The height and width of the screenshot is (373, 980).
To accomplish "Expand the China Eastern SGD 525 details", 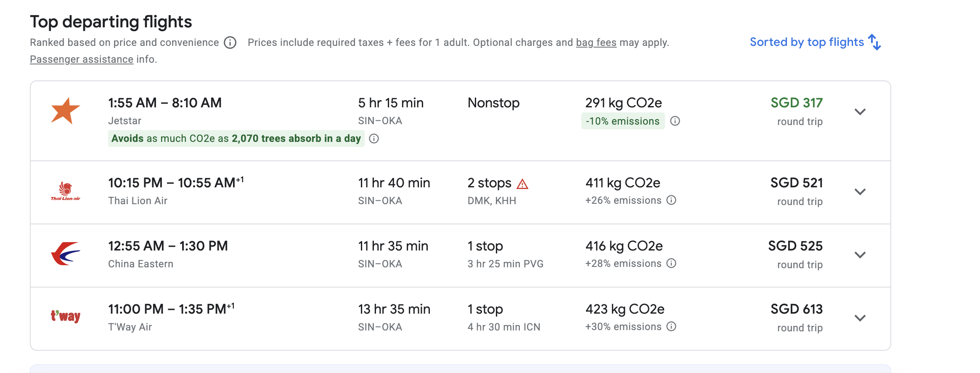I will pos(860,255).
